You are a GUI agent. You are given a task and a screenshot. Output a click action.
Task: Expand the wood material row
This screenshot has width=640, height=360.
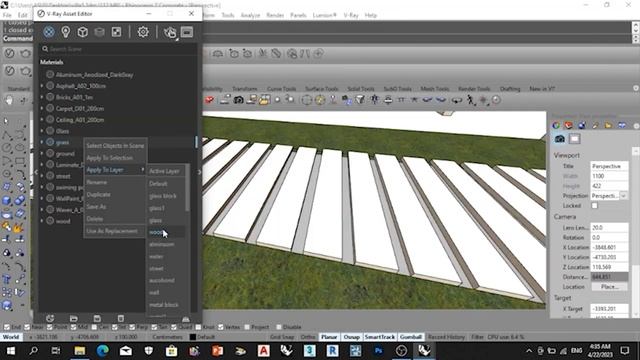pos(42,221)
